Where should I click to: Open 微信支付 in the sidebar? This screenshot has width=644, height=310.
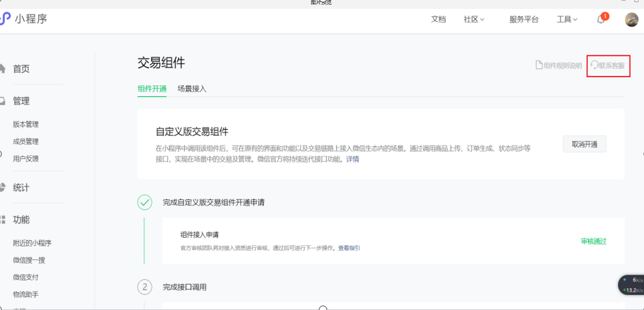point(26,277)
